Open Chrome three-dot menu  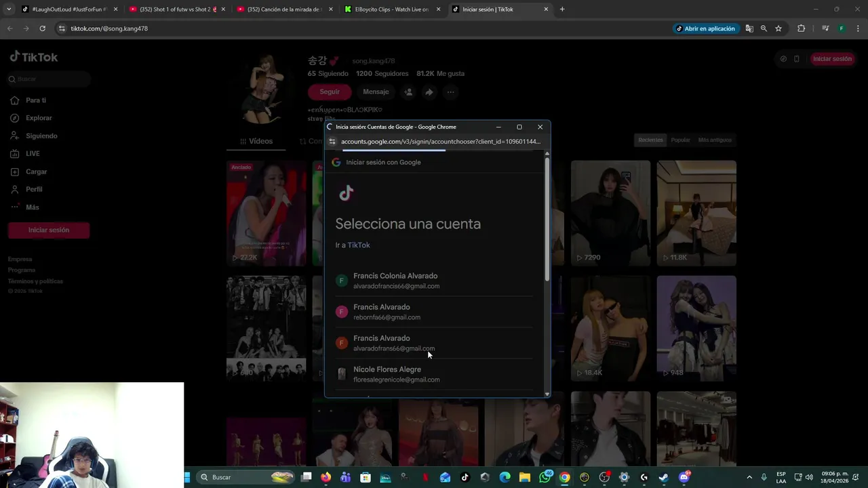click(858, 28)
